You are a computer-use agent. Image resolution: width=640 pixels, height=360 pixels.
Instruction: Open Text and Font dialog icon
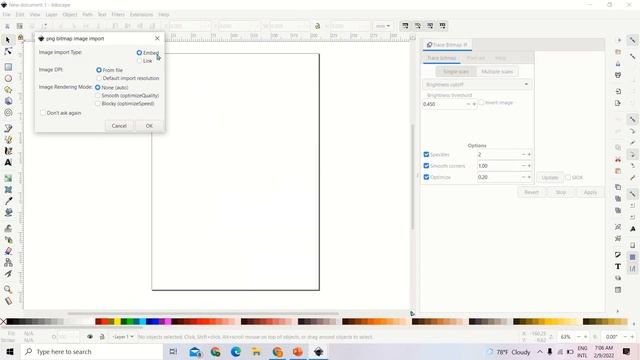[618, 266]
